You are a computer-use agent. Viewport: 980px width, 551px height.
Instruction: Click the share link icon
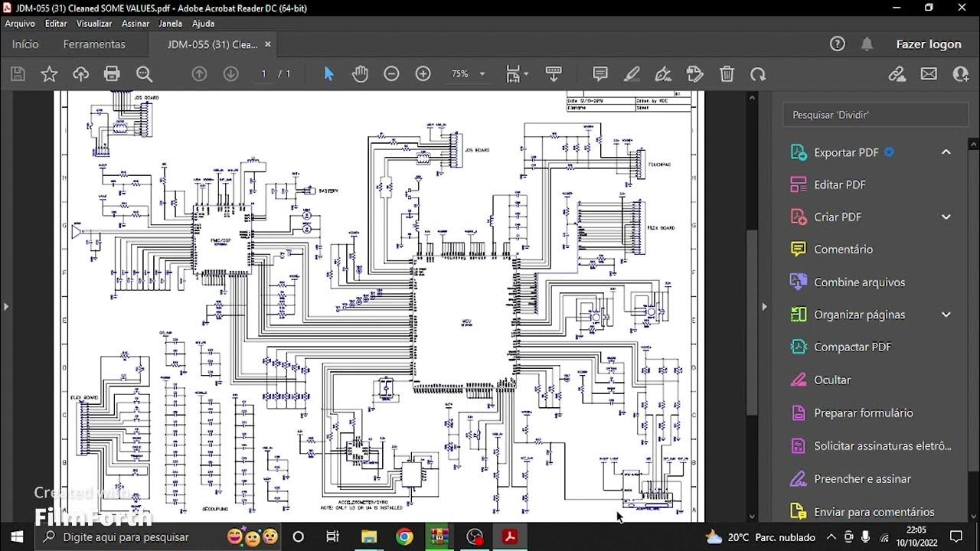coord(897,74)
